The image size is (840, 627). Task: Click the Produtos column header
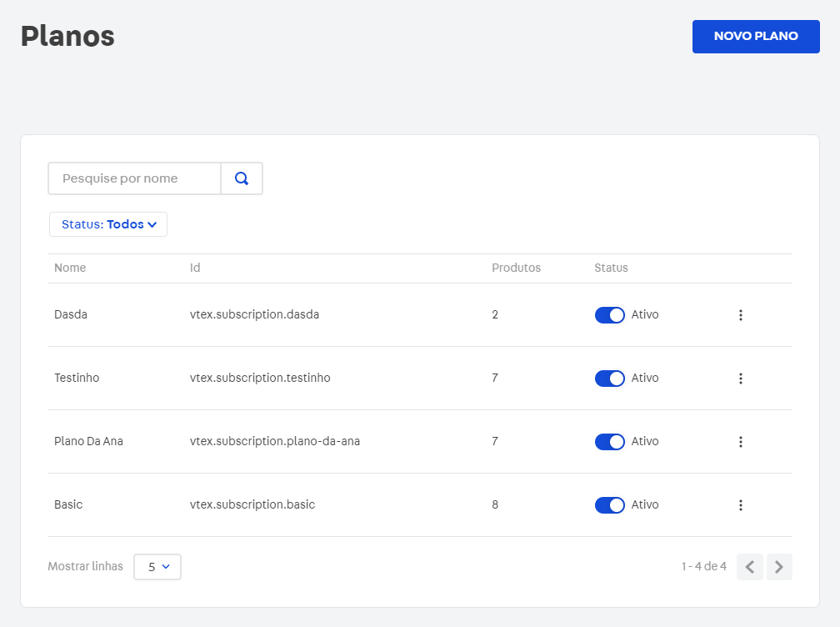(x=516, y=268)
